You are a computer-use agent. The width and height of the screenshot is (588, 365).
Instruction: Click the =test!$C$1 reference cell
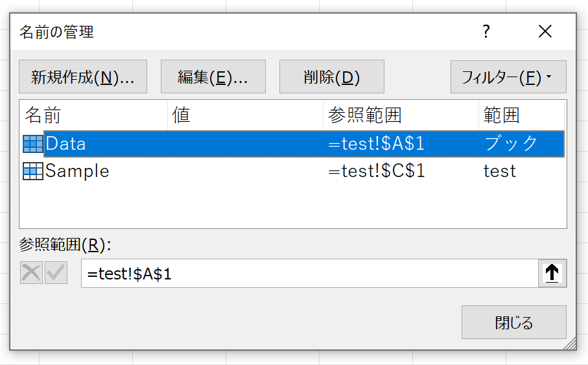click(377, 171)
